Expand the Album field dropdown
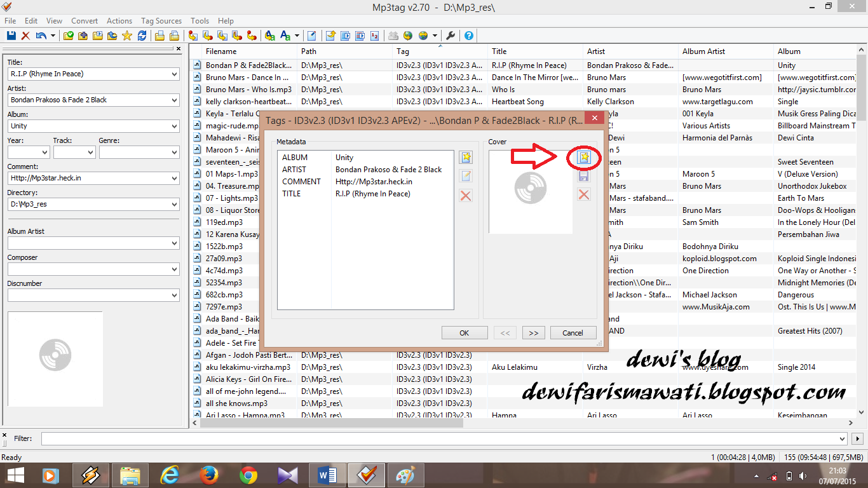Screen dimensions: 868x488 point(175,126)
